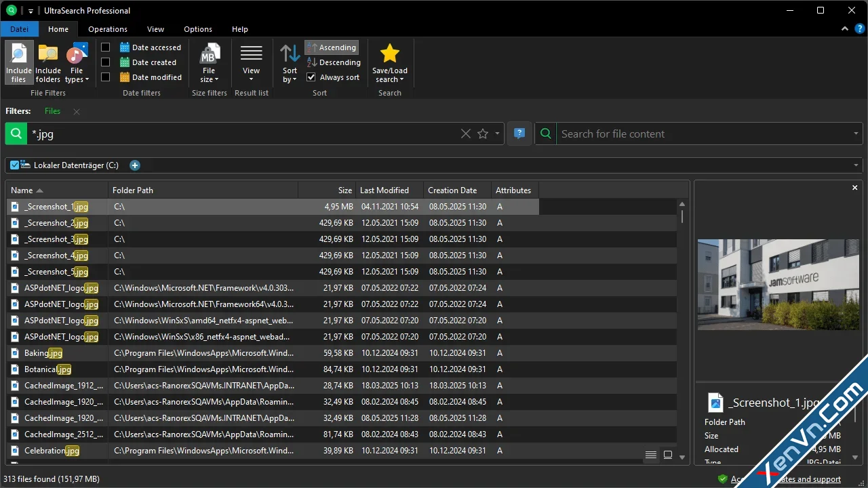The width and height of the screenshot is (868, 488).
Task: Select the _Screenshot_5.jpg row
Action: (342, 272)
